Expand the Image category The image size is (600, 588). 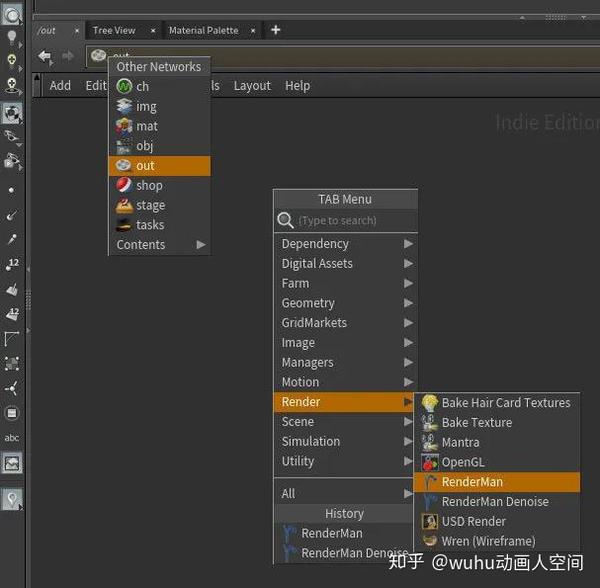click(346, 343)
